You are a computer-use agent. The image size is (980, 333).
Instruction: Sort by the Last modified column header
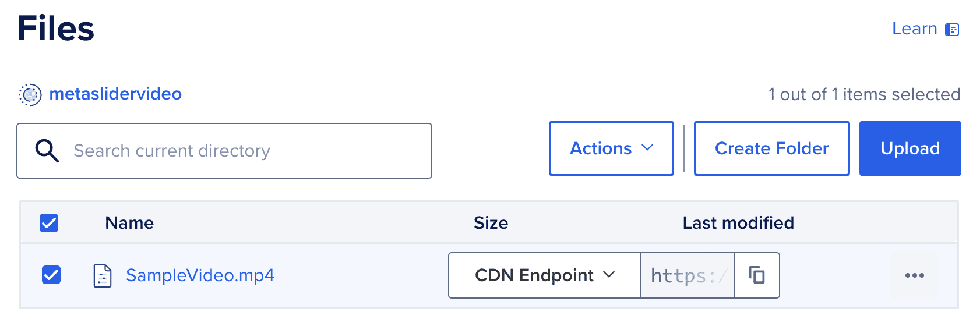[x=738, y=223]
